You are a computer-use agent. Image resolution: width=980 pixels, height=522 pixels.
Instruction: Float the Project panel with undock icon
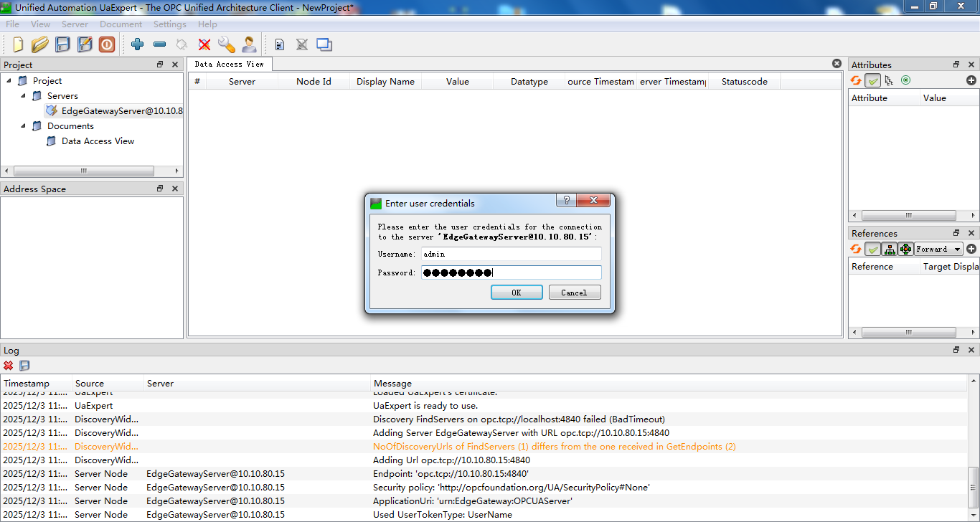tap(160, 65)
